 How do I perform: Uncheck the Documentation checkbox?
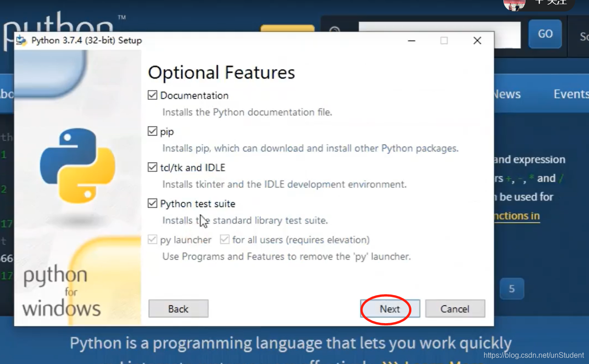pyautogui.click(x=152, y=95)
